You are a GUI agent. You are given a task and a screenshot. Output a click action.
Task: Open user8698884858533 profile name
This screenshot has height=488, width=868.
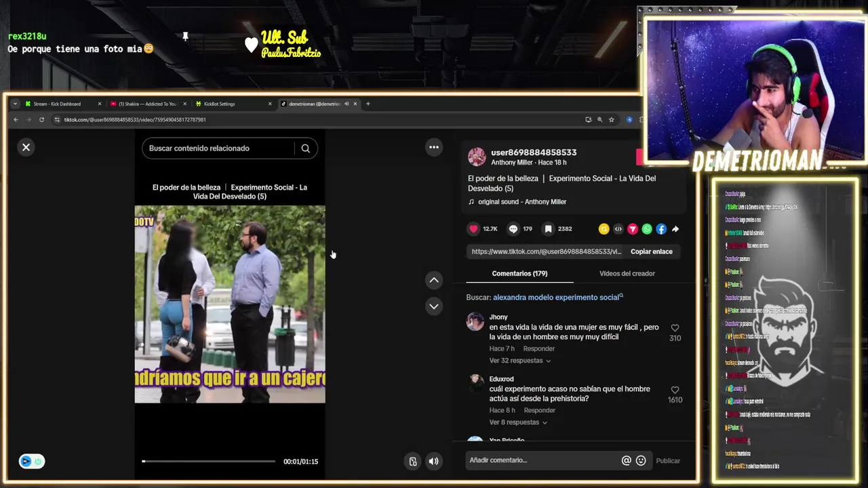coord(534,152)
